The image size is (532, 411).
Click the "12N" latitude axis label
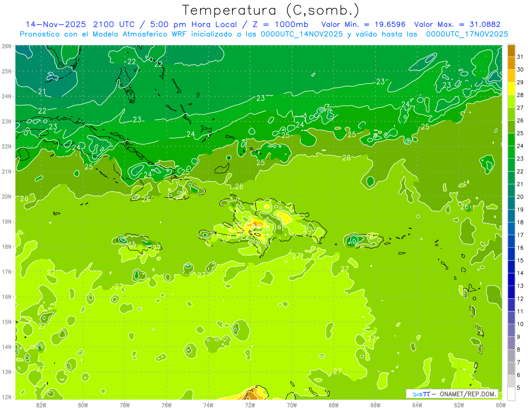pyautogui.click(x=7, y=397)
